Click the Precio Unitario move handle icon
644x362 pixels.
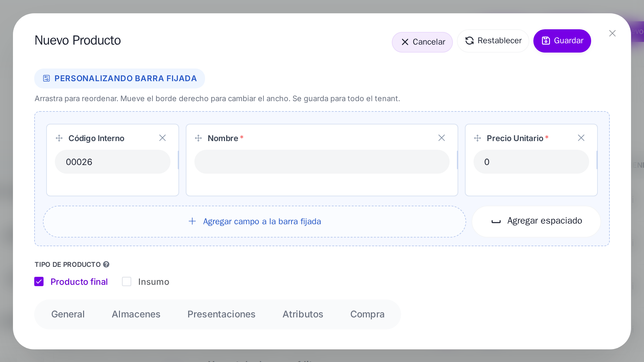tap(478, 138)
